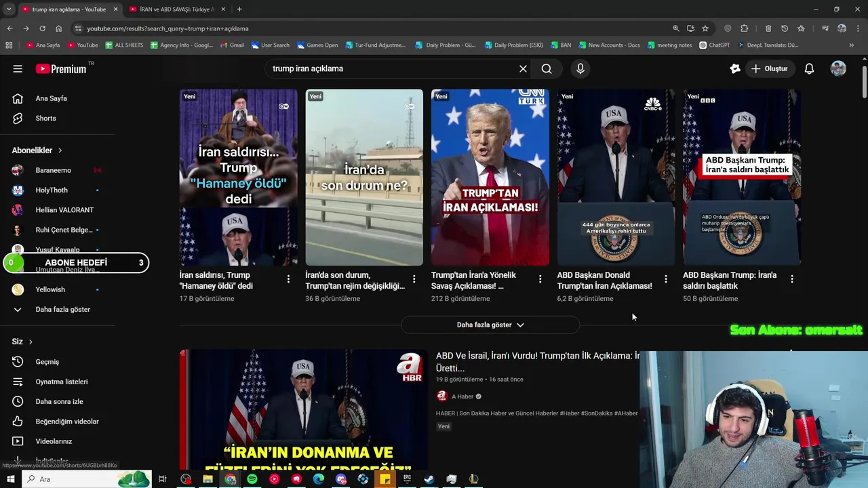The height and width of the screenshot is (488, 868).
Task: Run the search with the magnifier button
Action: click(x=547, y=68)
